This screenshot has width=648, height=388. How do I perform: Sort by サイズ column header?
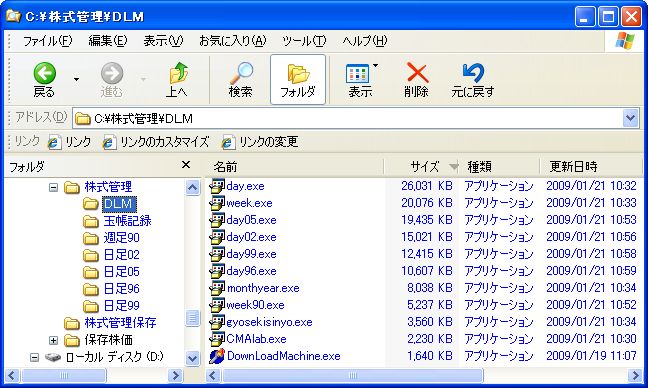tap(422, 167)
